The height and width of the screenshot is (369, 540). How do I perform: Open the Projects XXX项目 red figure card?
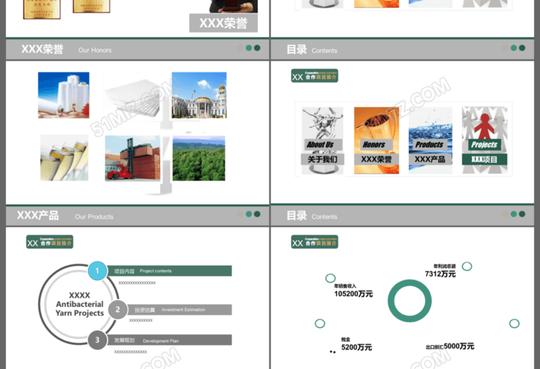tap(484, 140)
